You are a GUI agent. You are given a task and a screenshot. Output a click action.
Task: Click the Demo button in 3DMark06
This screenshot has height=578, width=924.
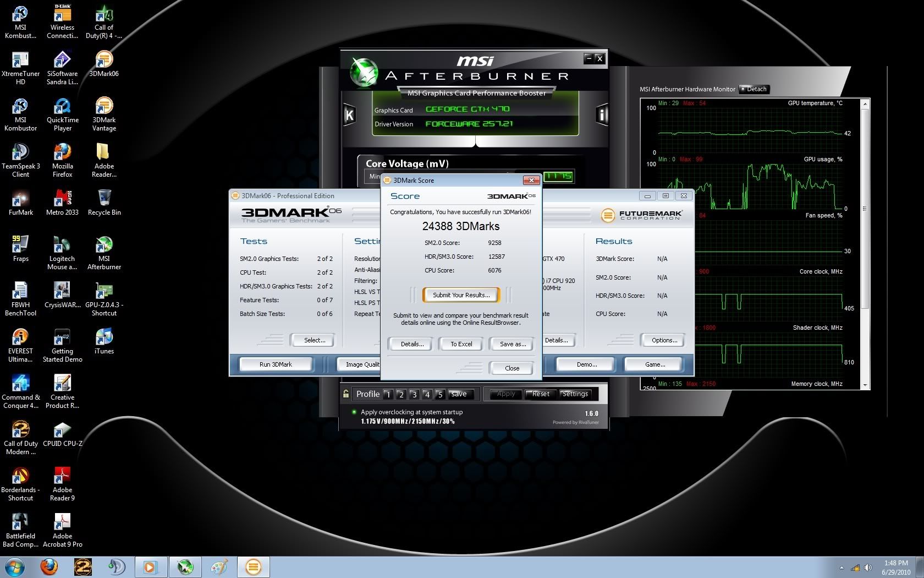point(587,364)
